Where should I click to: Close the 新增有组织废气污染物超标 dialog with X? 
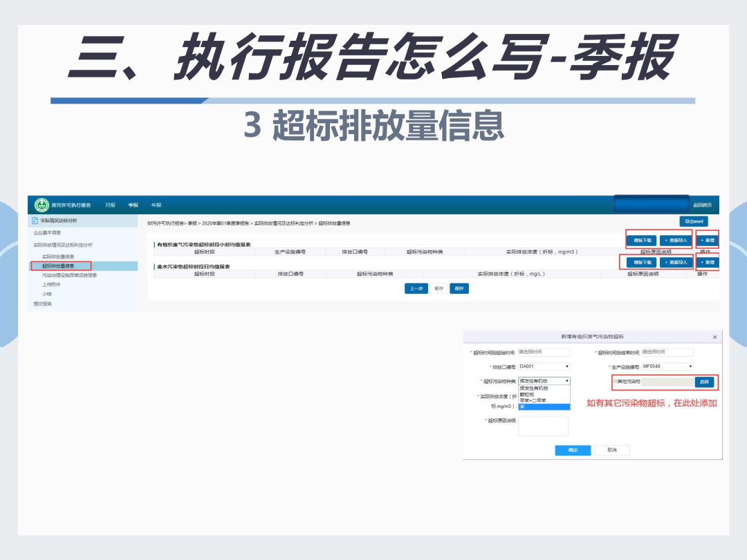pyautogui.click(x=714, y=337)
